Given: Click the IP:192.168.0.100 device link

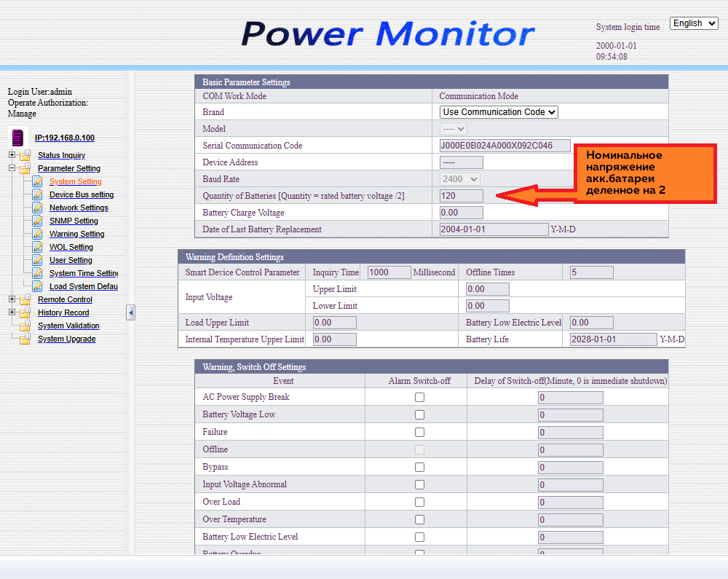Looking at the screenshot, I should (x=64, y=138).
